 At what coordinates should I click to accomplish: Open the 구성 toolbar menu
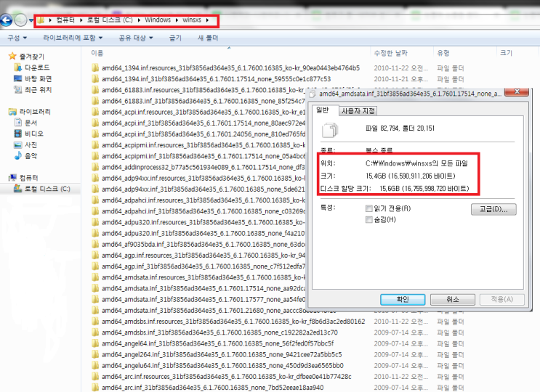coord(17,38)
